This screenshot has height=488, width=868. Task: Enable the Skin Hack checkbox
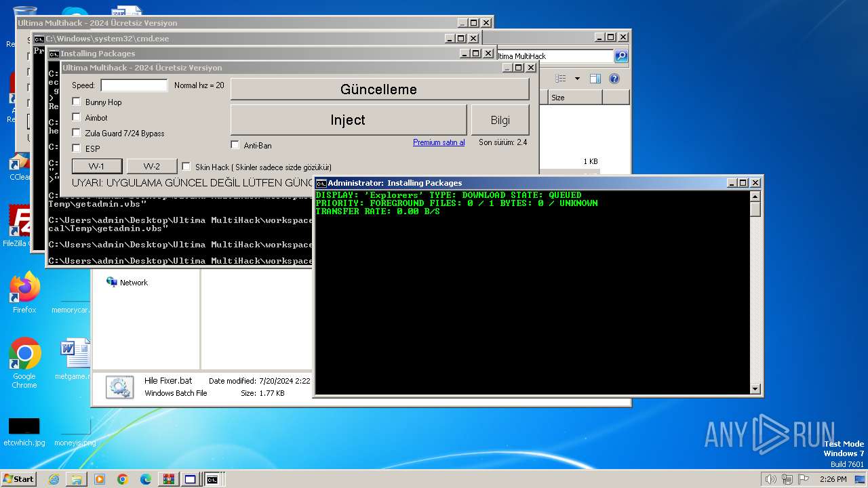tap(186, 167)
